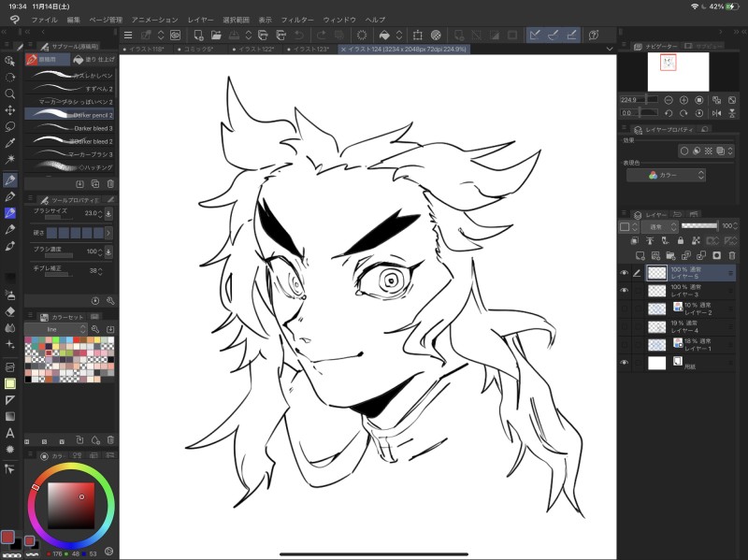Image resolution: width=748 pixels, height=560 pixels.
Task: Open the レイヤー menu
Action: click(x=200, y=20)
